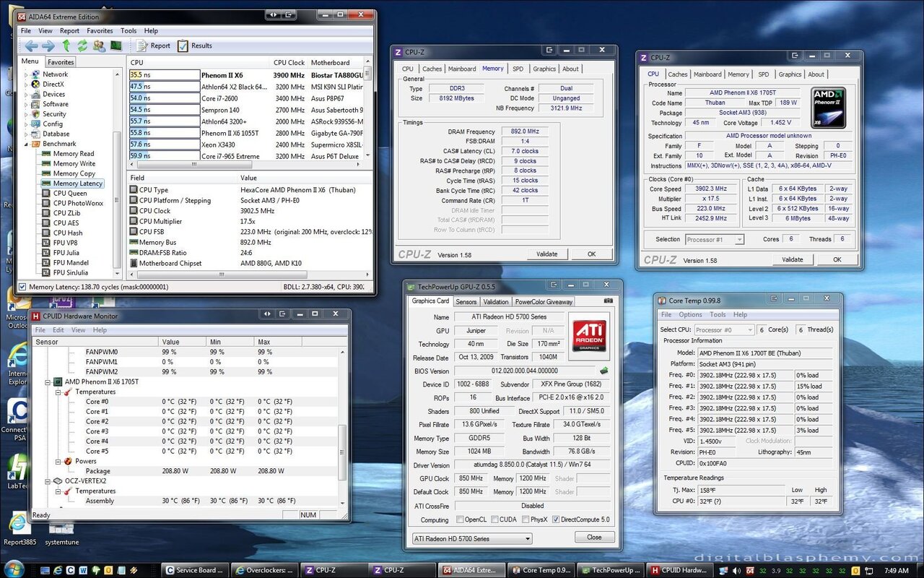Click the green refresh icon in AIDA64 toolbar
The width and height of the screenshot is (924, 578).
pyautogui.click(x=82, y=46)
